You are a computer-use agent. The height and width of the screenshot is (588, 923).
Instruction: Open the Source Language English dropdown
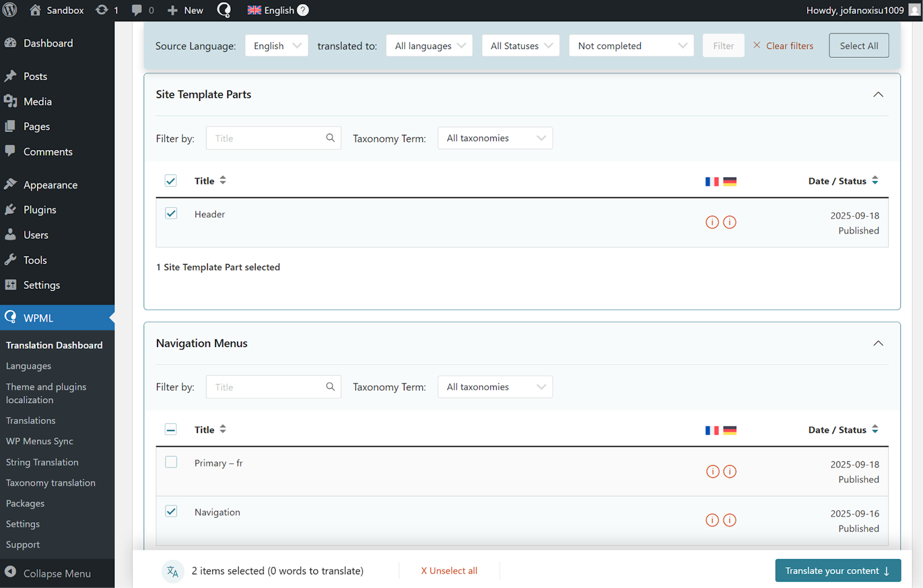click(277, 46)
